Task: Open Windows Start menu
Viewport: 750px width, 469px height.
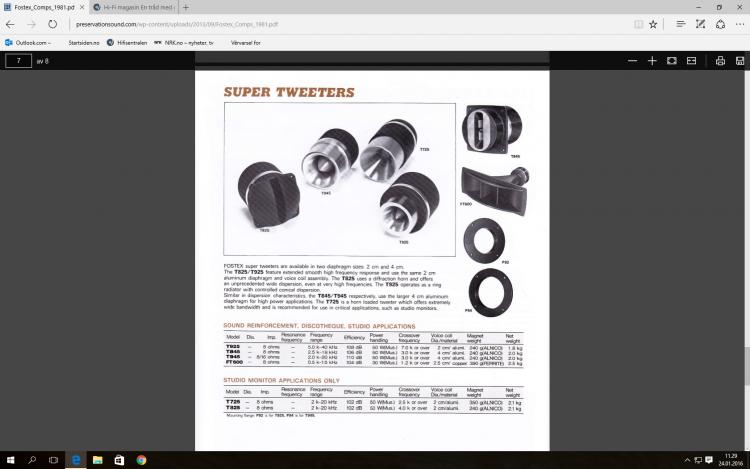Action: coord(10,460)
